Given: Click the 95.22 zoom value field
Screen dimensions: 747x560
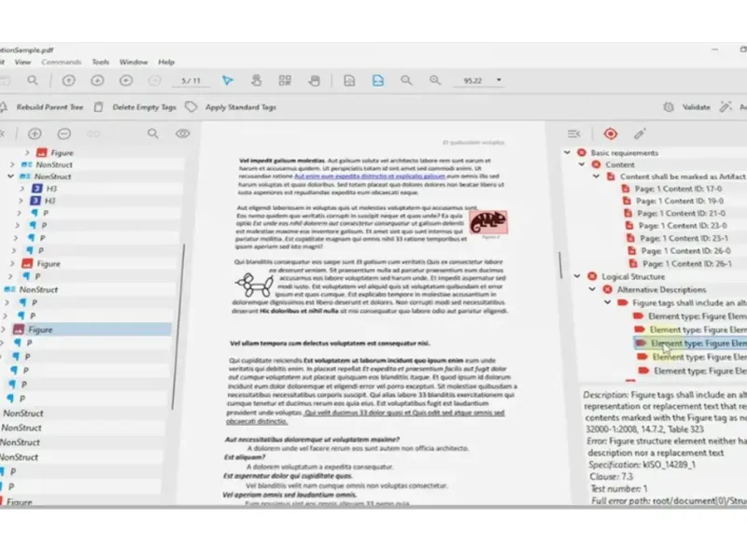Looking at the screenshot, I should click(472, 81).
